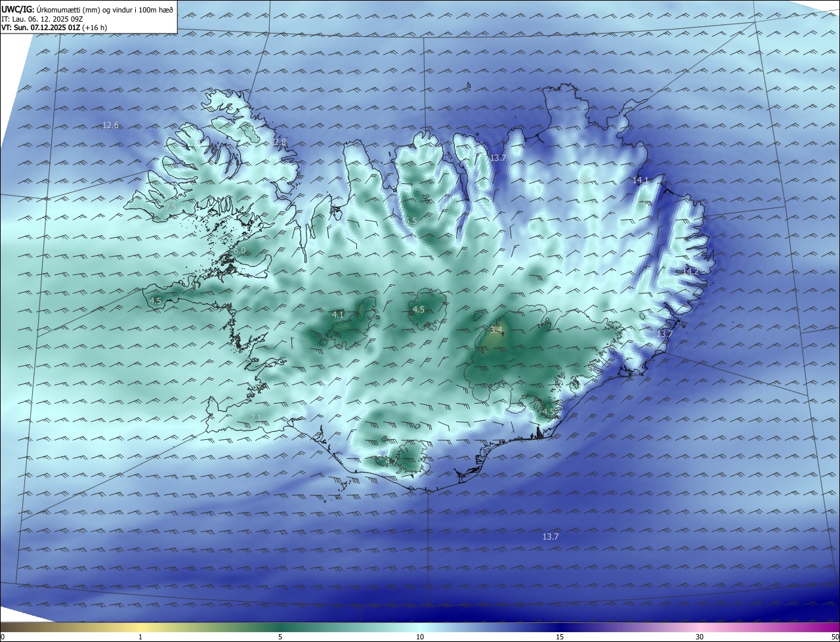Click the 50 tick on the color scale
Screen dimensions: 840x642
tap(835, 637)
